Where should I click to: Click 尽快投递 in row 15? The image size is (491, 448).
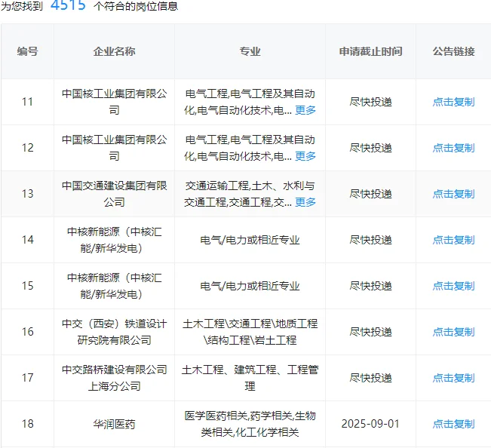point(371,286)
